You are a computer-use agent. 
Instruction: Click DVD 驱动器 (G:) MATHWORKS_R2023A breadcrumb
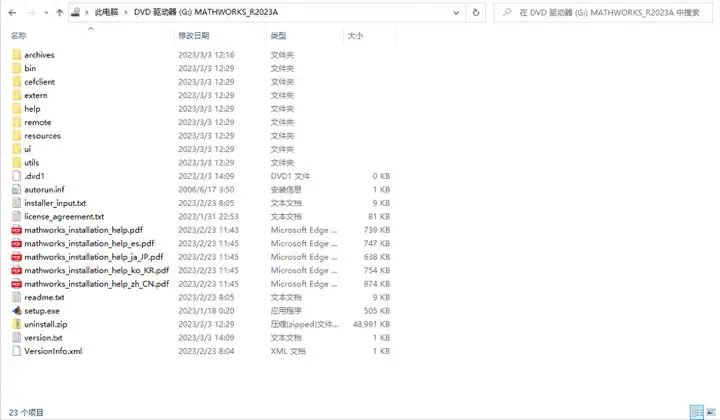pos(206,12)
